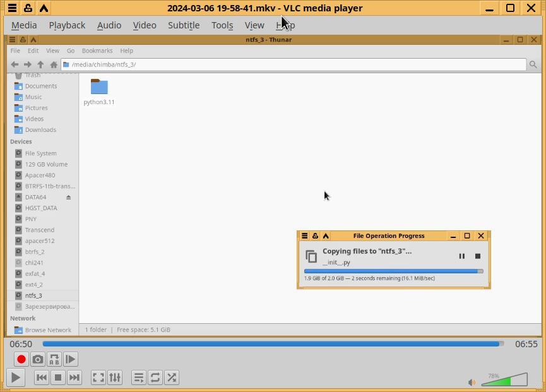Open VLC Media menu

click(24, 25)
